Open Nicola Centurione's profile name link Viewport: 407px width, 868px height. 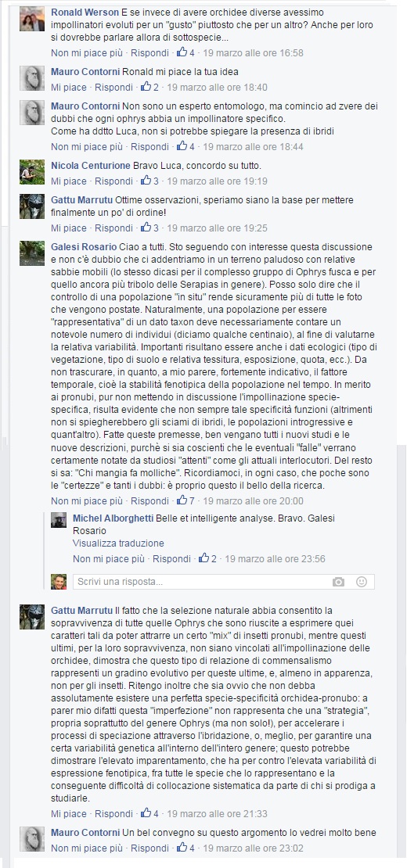(91, 166)
